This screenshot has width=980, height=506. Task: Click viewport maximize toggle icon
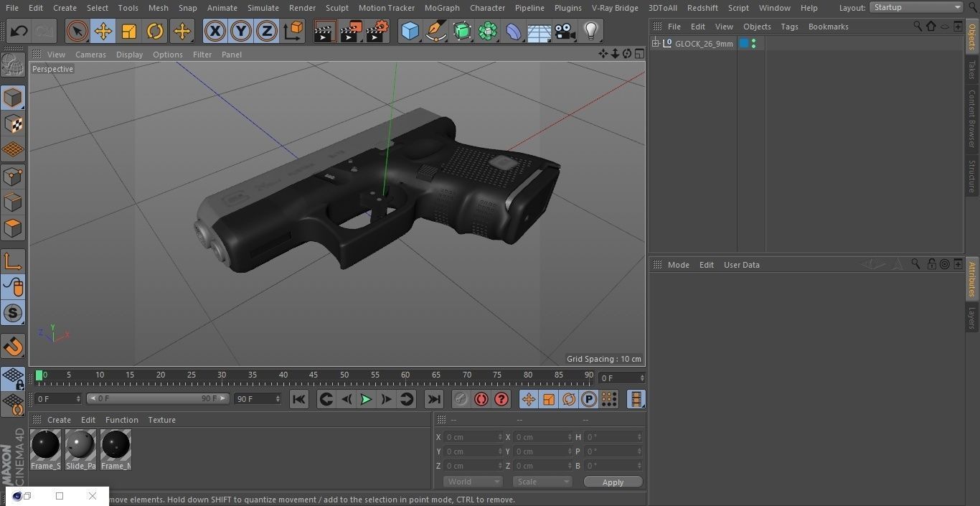639,54
